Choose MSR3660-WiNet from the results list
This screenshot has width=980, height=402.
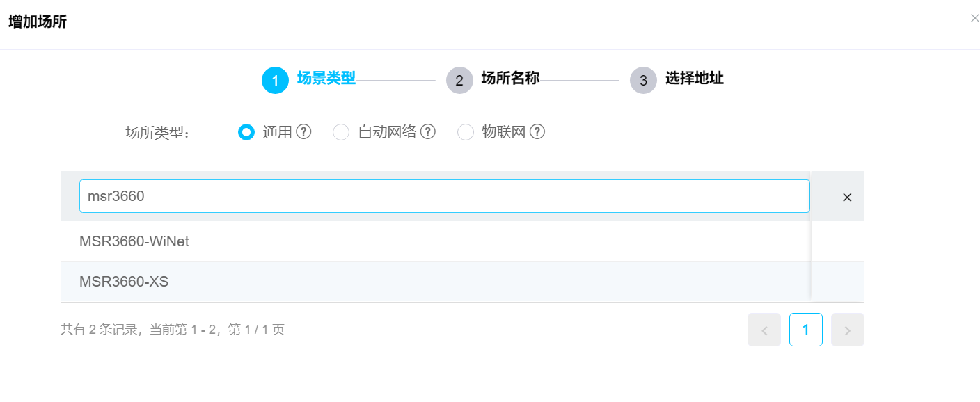pos(134,241)
